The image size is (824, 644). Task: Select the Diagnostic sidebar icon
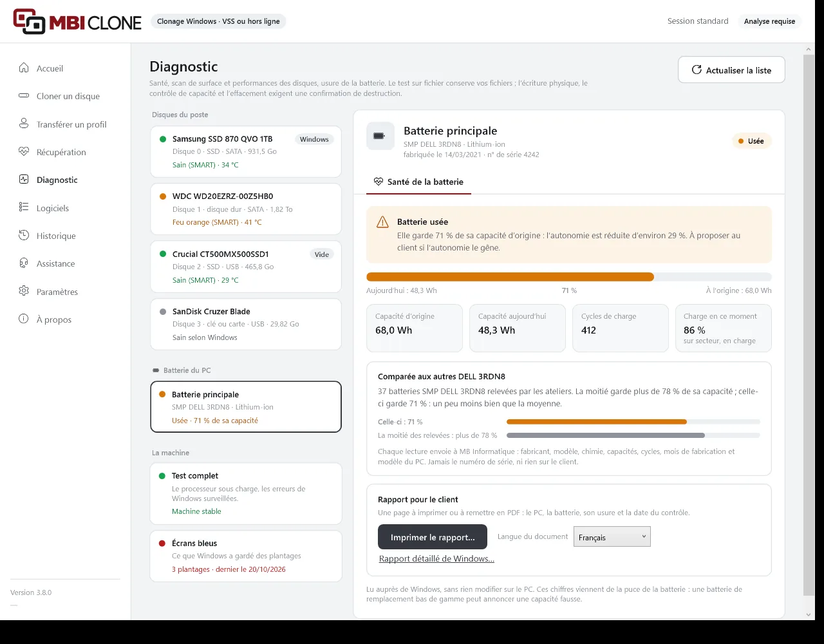click(24, 180)
